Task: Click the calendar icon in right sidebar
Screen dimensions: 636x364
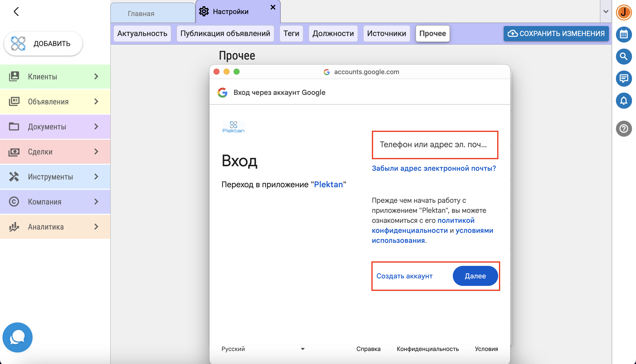Action: click(x=623, y=34)
